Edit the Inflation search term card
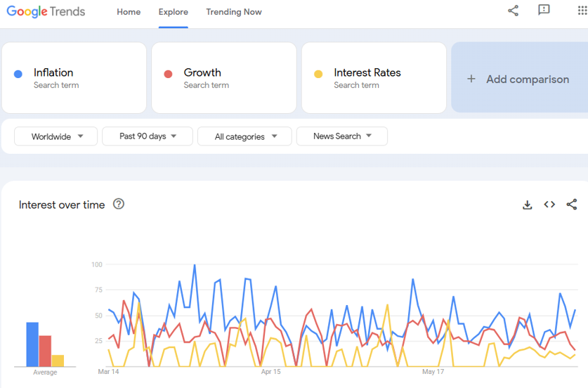 pos(74,78)
